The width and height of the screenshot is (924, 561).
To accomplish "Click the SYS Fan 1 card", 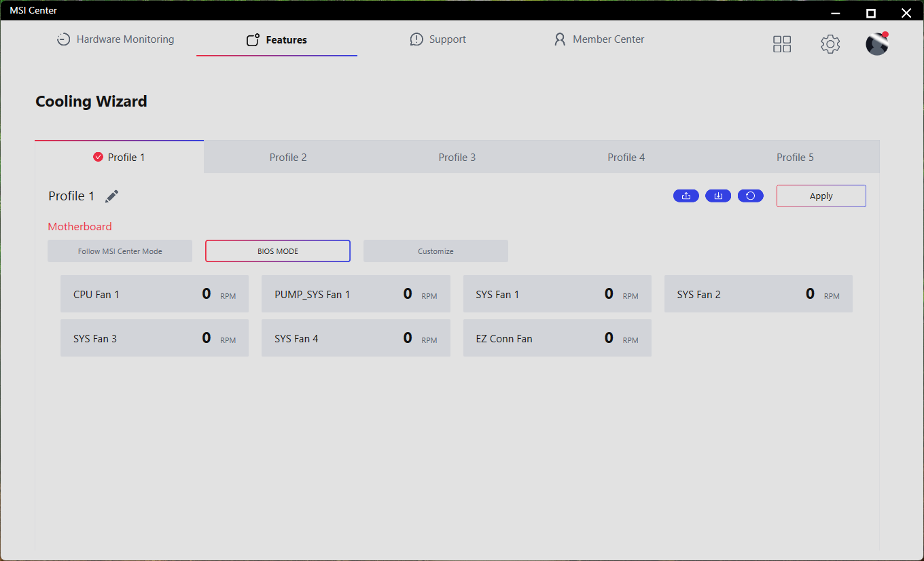I will point(557,294).
